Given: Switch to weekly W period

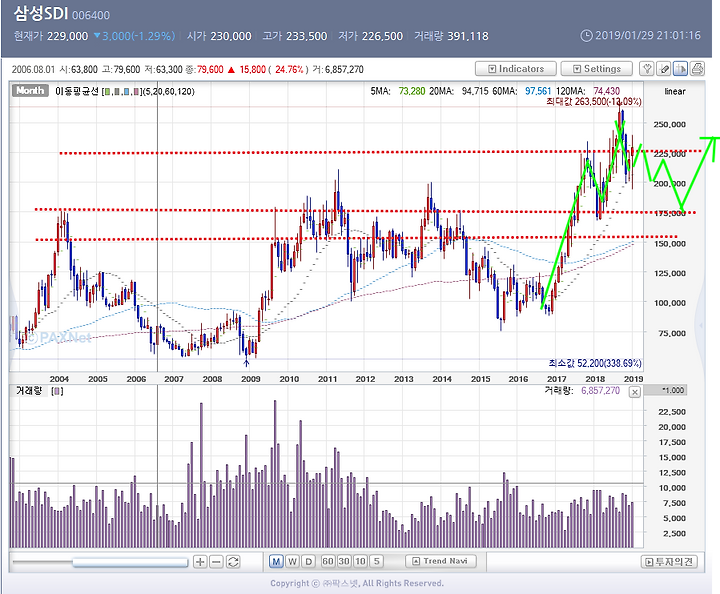Looking at the screenshot, I should (x=292, y=561).
